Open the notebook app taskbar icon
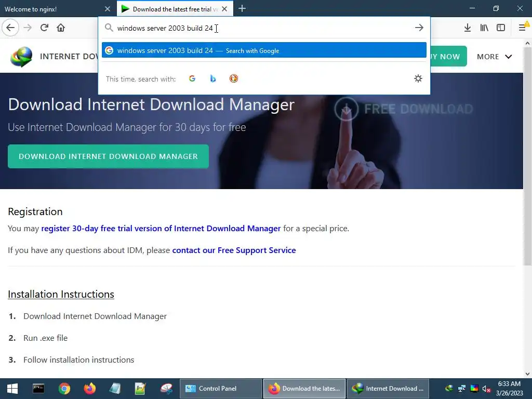The height and width of the screenshot is (399, 532). [115, 389]
